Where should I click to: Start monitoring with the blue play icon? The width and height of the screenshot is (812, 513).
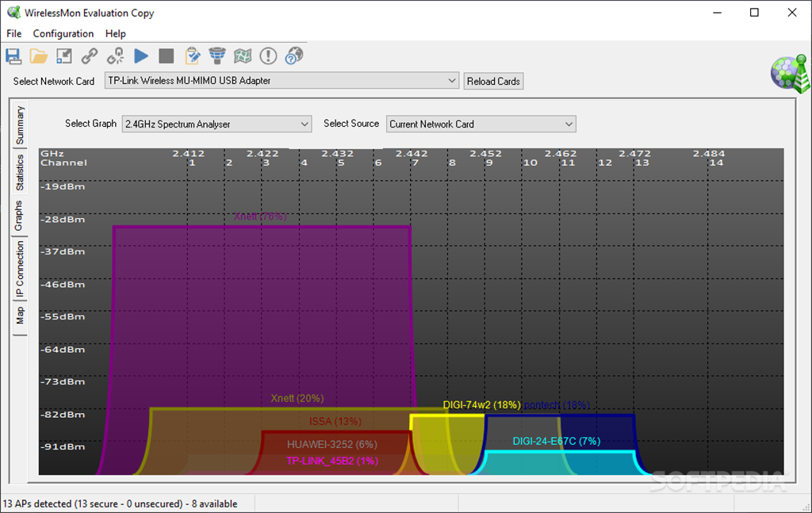pos(141,56)
